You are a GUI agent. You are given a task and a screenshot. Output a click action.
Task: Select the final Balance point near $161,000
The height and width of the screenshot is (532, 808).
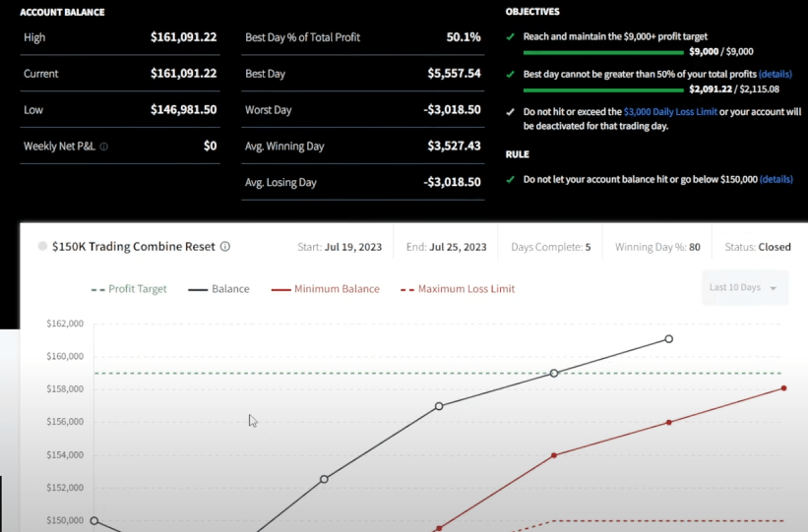pos(668,339)
